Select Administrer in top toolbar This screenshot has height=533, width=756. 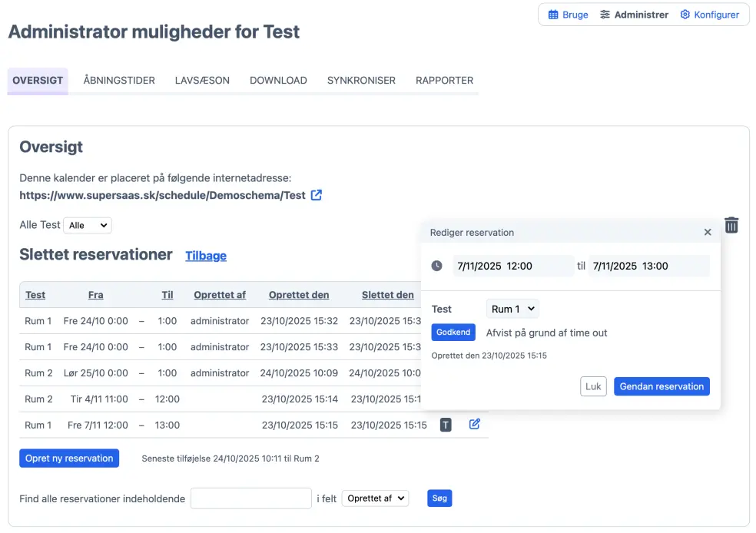point(634,15)
